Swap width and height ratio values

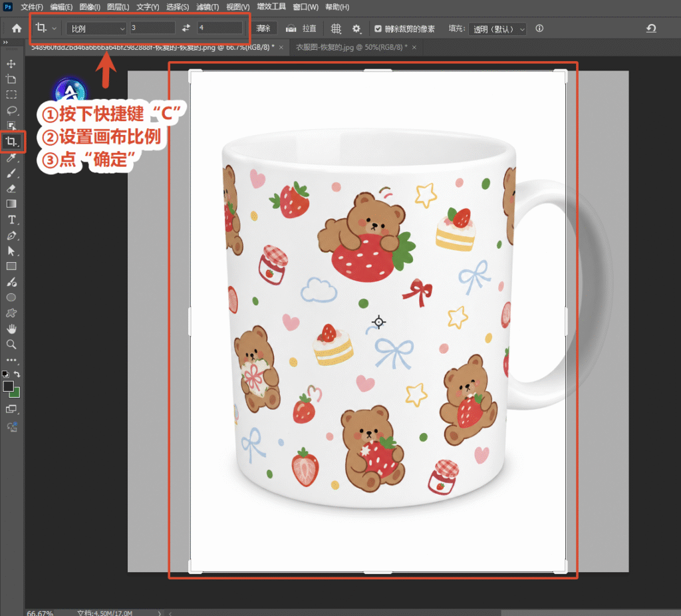[186, 28]
